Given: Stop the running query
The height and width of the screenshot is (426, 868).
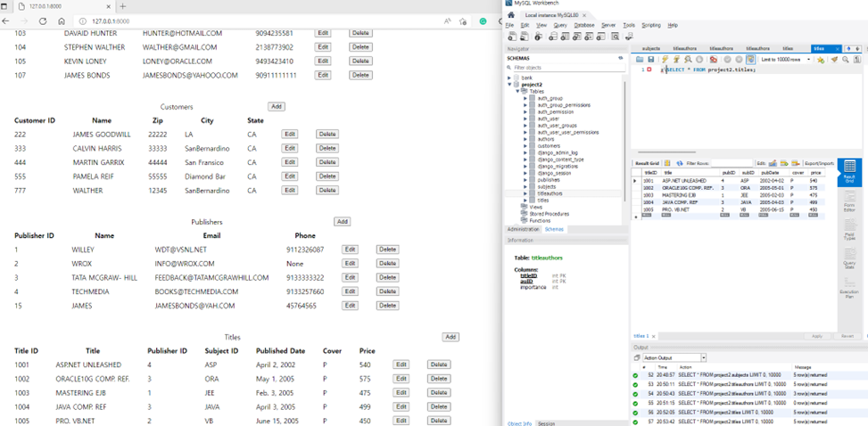Looking at the screenshot, I should (x=699, y=59).
